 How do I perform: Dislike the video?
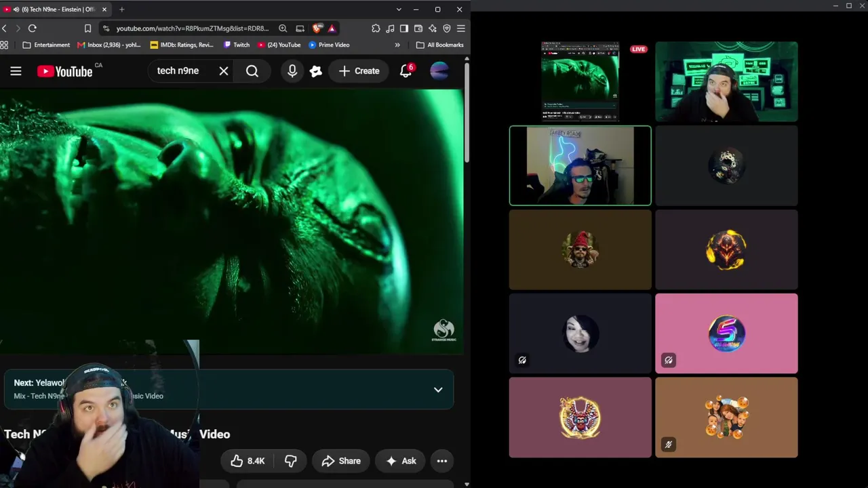291,461
